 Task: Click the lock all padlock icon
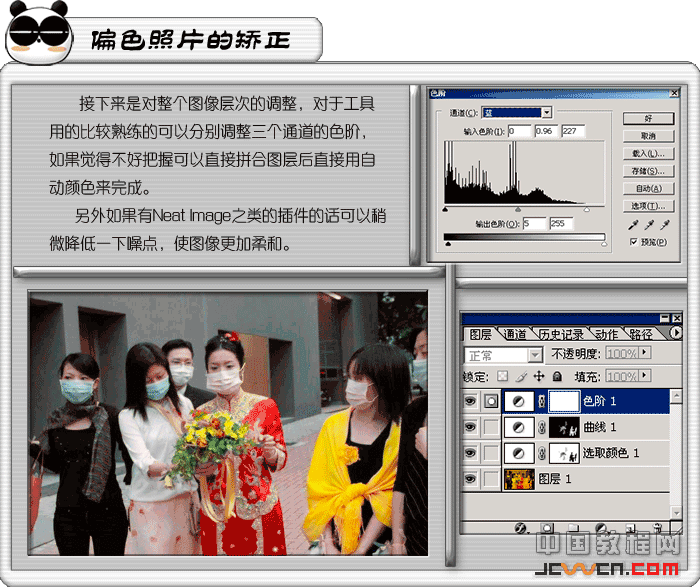click(557, 377)
